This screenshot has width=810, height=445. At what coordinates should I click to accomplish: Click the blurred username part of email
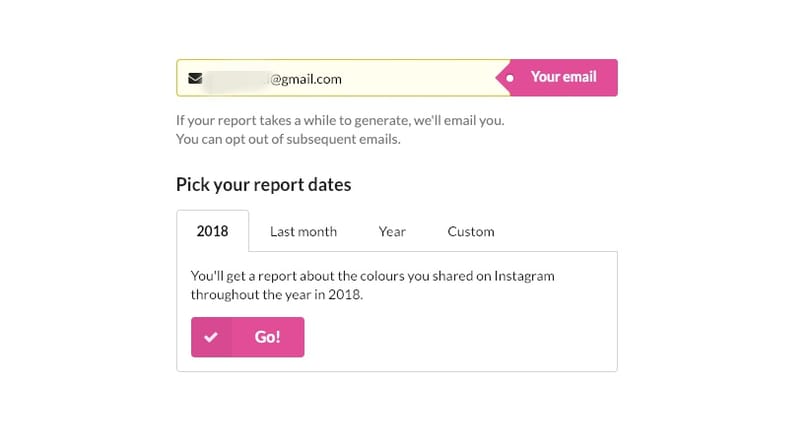pyautogui.click(x=237, y=79)
